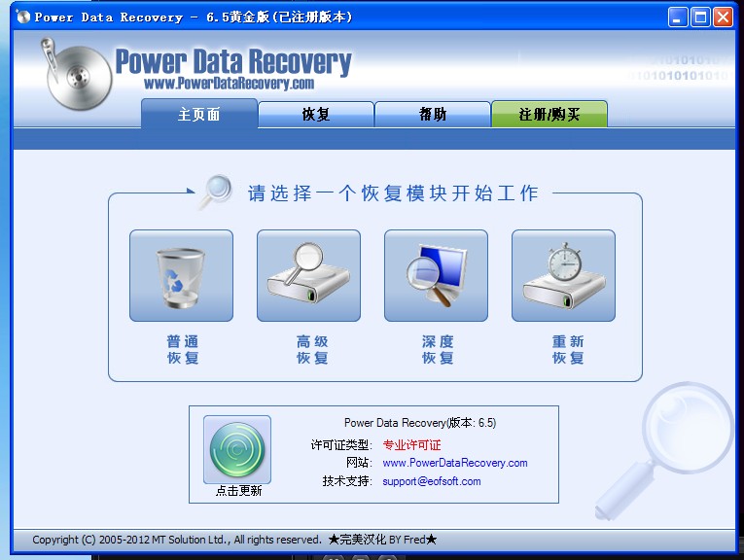
Task: Click the Power Data Recovery(版本: 6.5) text
Action: pyautogui.click(x=420, y=423)
